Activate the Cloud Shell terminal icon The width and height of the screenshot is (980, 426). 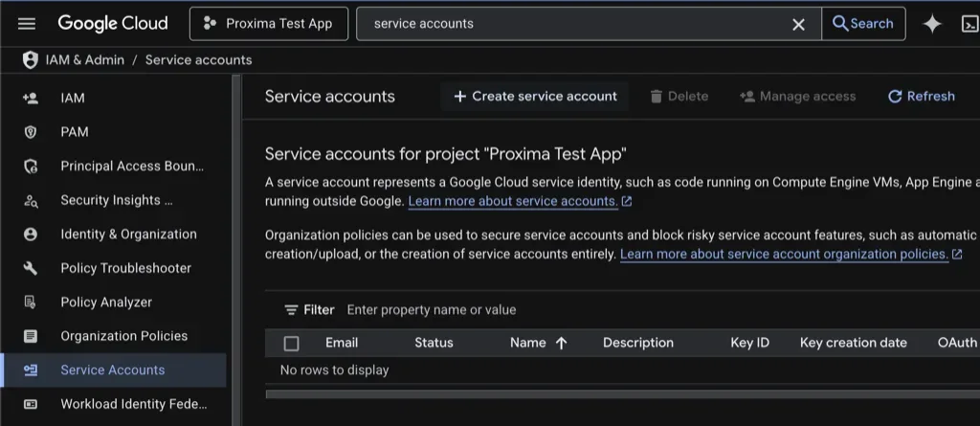click(x=969, y=24)
